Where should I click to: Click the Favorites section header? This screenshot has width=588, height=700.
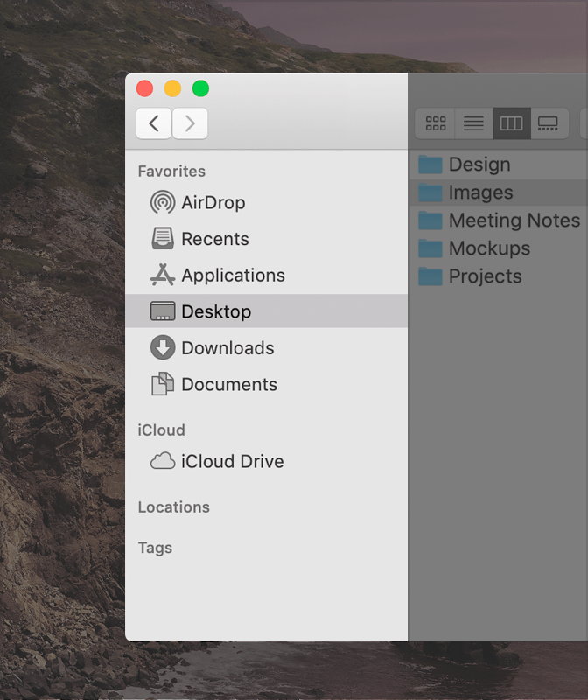point(171,171)
